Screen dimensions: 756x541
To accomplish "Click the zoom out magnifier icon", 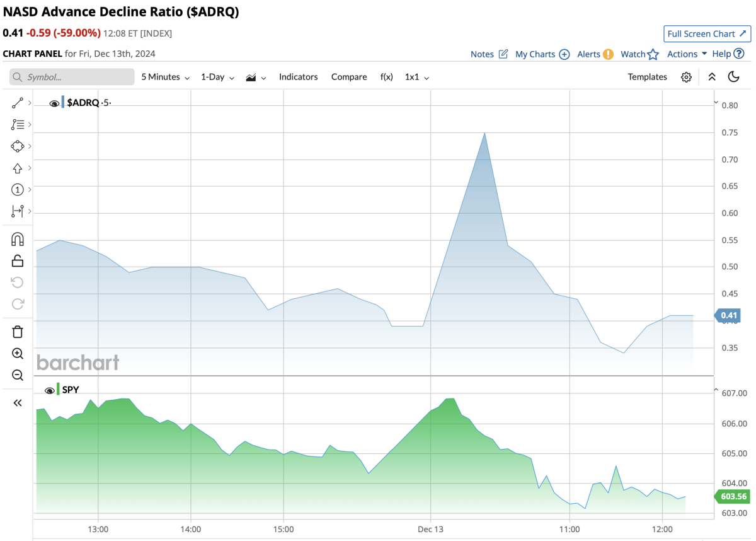I will [x=18, y=375].
